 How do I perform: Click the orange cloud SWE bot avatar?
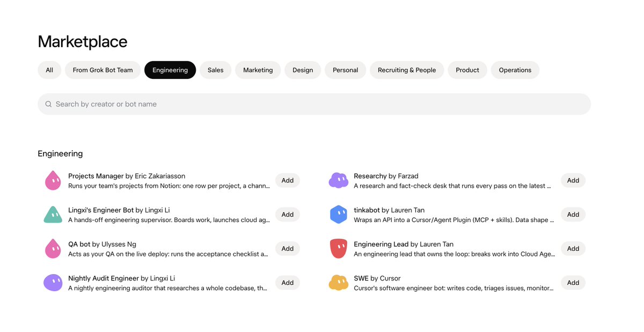coord(339,283)
